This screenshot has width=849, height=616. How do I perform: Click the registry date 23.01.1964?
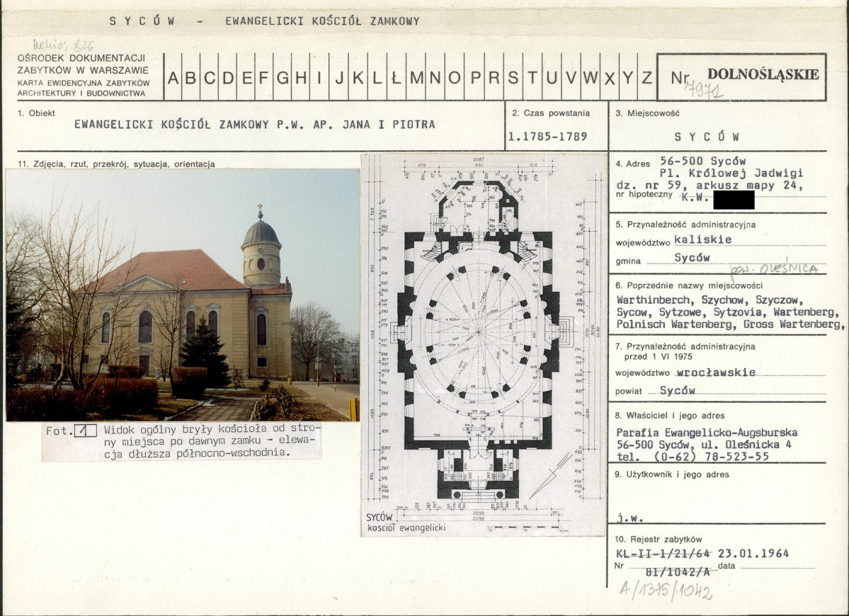click(x=753, y=554)
